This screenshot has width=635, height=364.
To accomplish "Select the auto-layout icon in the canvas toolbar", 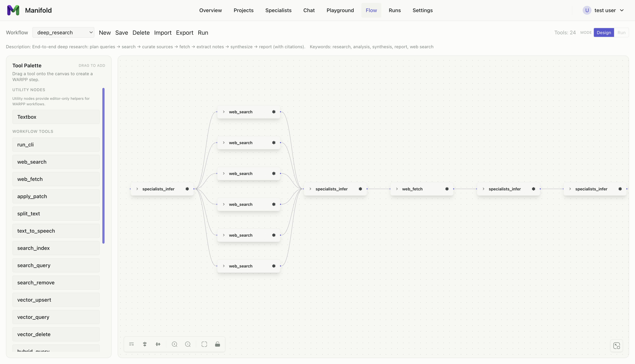I will click(131, 344).
